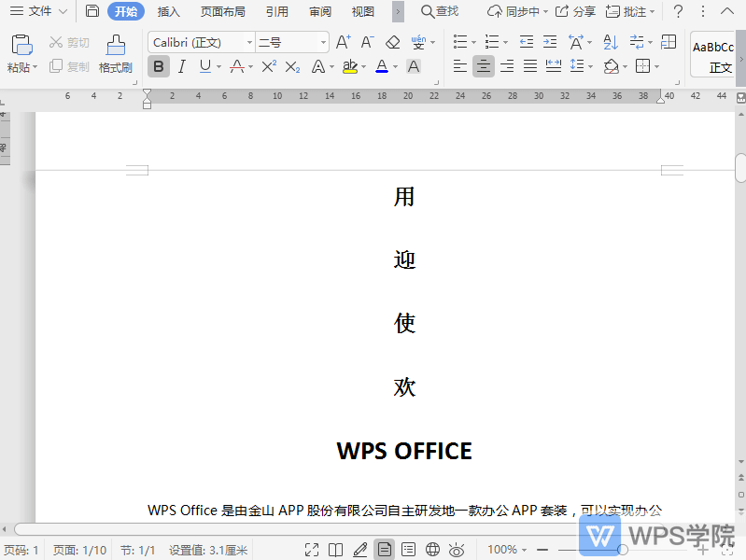The image size is (746, 560).
Task: Toggle italic formatting
Action: click(x=181, y=66)
